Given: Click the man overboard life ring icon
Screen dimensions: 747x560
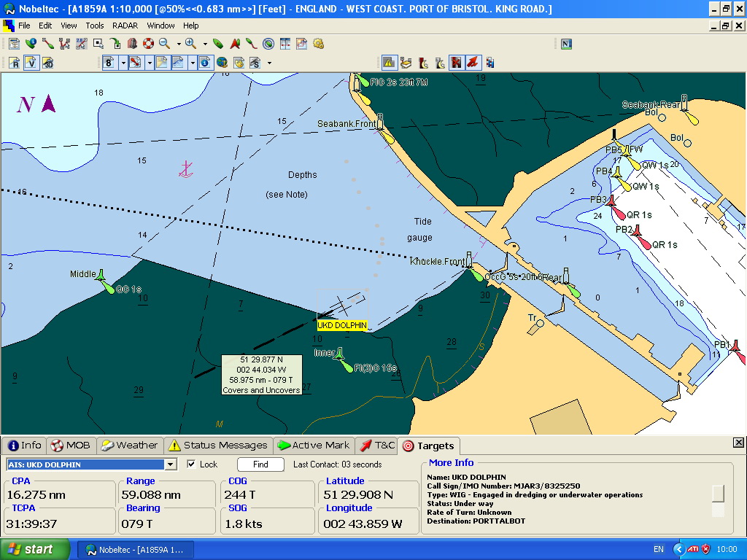Looking at the screenshot, I should (x=149, y=44).
